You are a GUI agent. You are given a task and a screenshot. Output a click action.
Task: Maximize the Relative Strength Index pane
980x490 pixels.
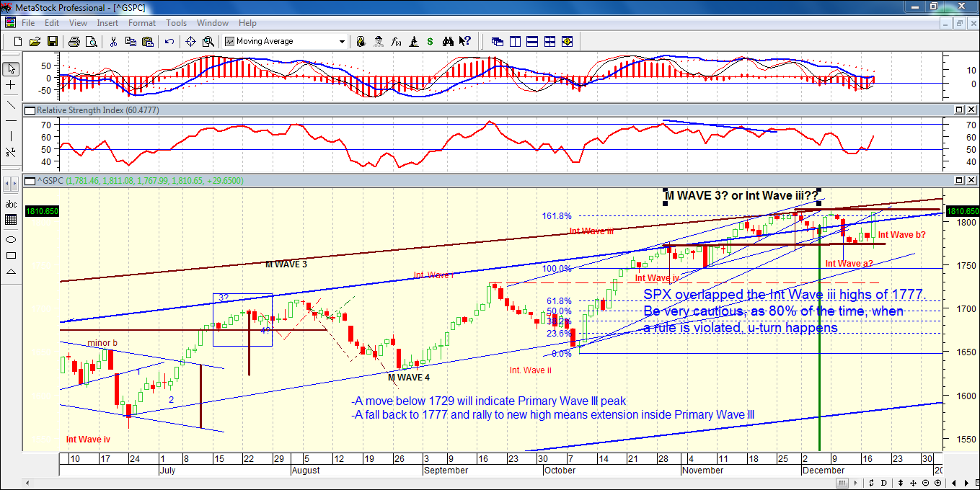coord(960,110)
